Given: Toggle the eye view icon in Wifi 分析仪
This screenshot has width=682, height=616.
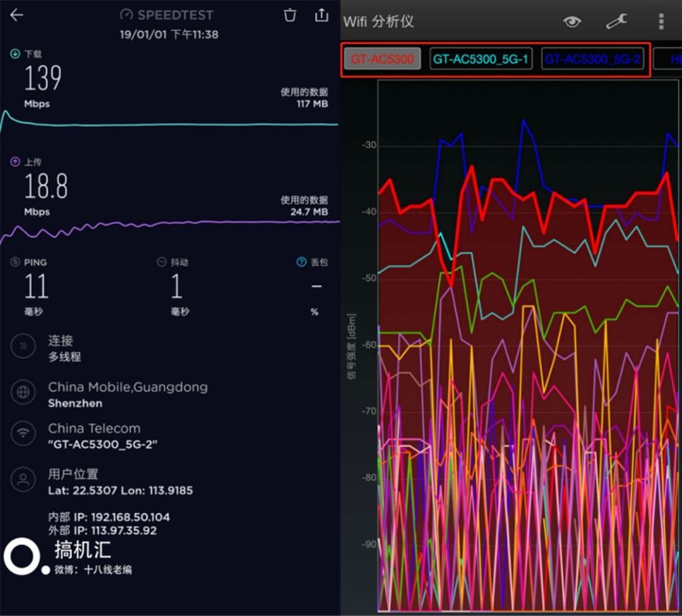Looking at the screenshot, I should 572,21.
